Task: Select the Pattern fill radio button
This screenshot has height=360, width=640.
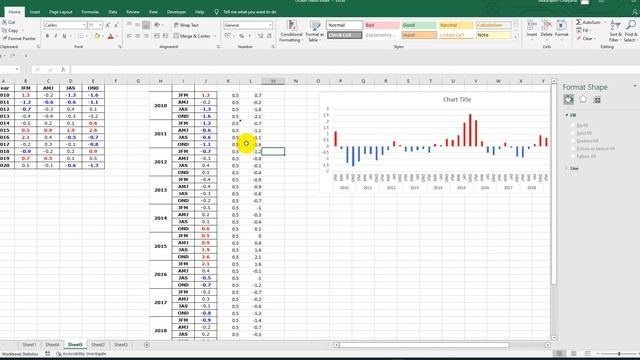Action: 573,156
